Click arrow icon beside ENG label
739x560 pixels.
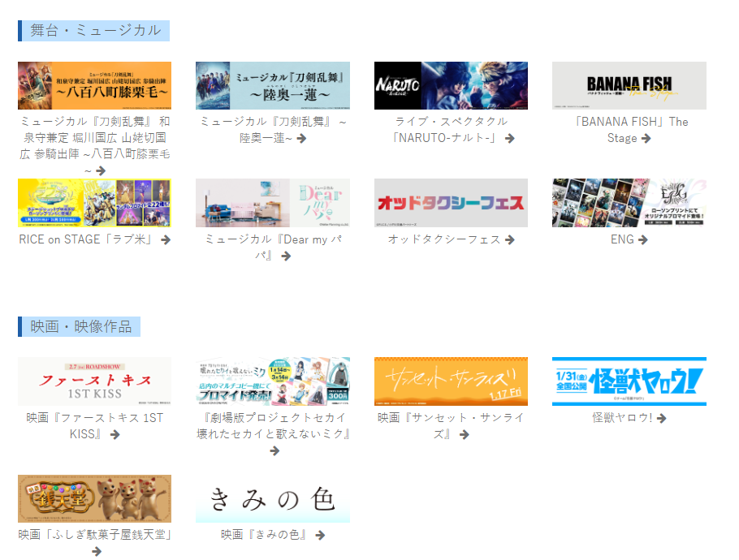(x=643, y=239)
